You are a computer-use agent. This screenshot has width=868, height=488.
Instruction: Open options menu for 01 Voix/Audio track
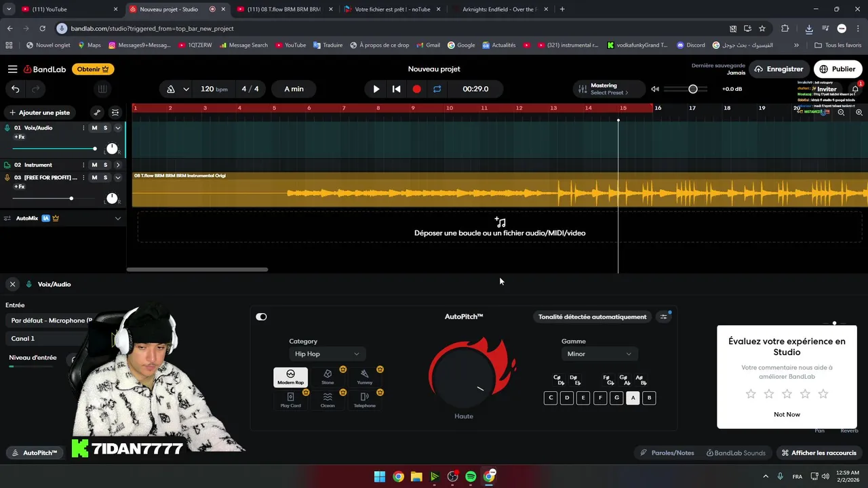point(83,128)
